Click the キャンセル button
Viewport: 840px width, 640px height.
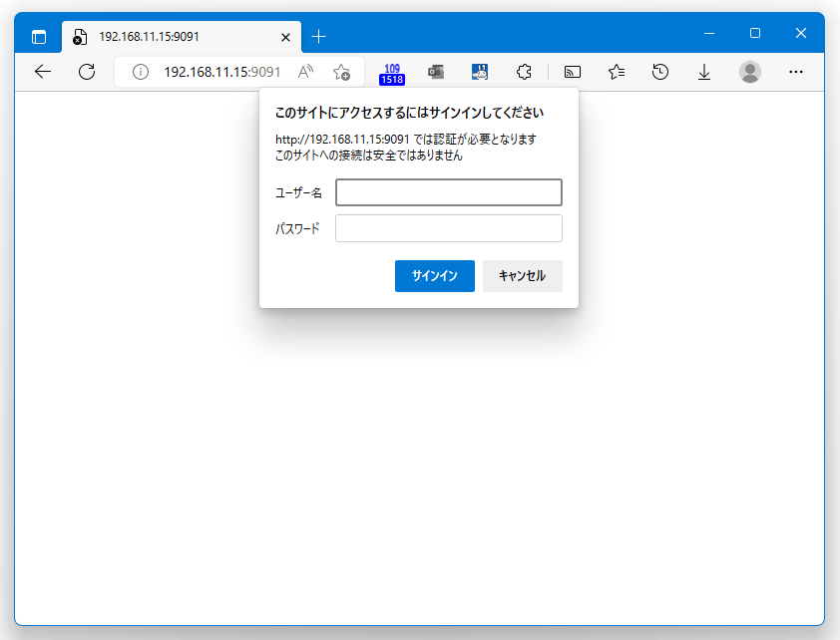[523, 276]
